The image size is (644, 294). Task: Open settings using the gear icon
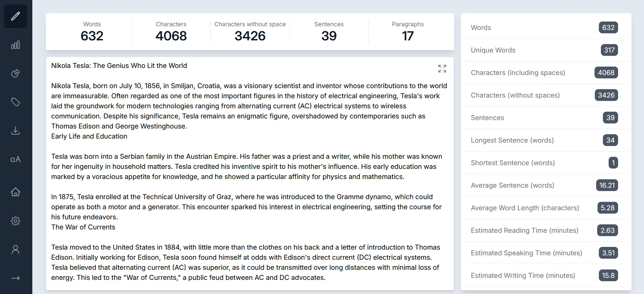[x=15, y=221]
